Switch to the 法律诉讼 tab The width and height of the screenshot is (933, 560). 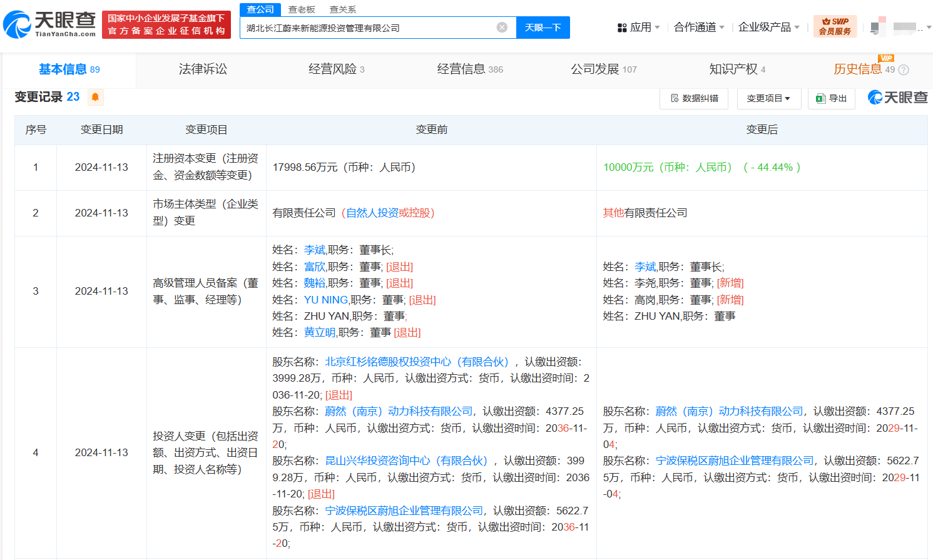coord(203,69)
